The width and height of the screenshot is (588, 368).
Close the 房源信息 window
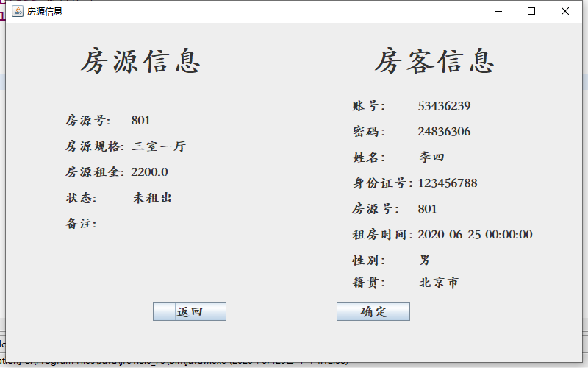[565, 11]
